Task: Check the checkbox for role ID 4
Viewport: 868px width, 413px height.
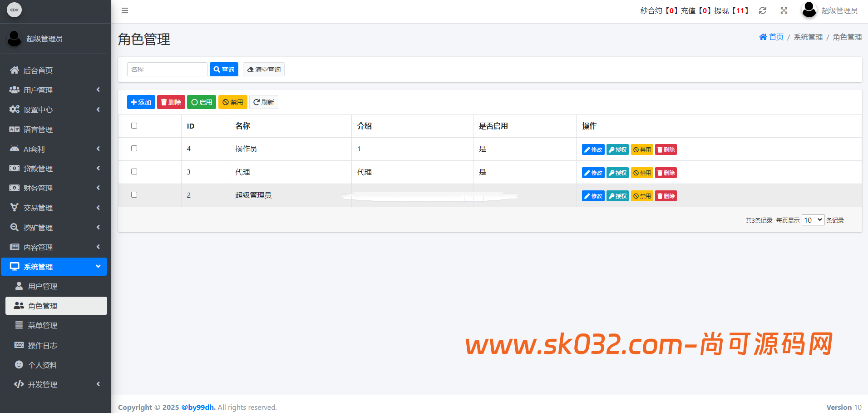Action: pyautogui.click(x=134, y=149)
